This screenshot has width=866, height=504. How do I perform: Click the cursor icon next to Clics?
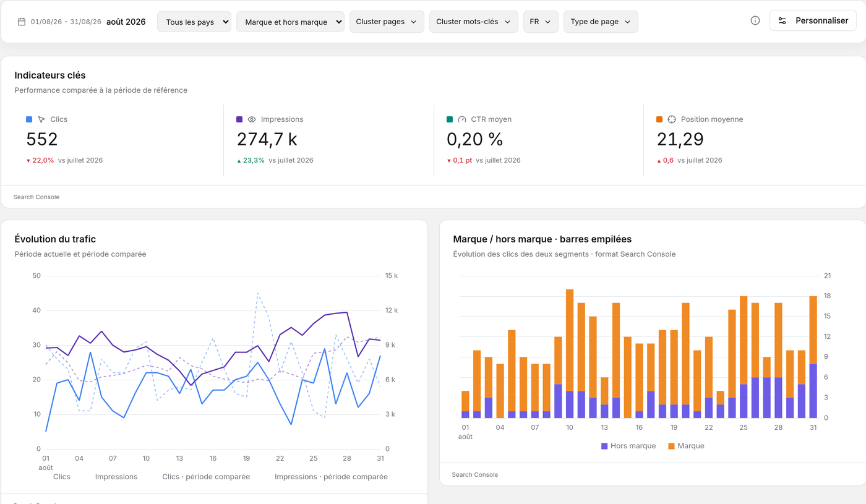[41, 119]
